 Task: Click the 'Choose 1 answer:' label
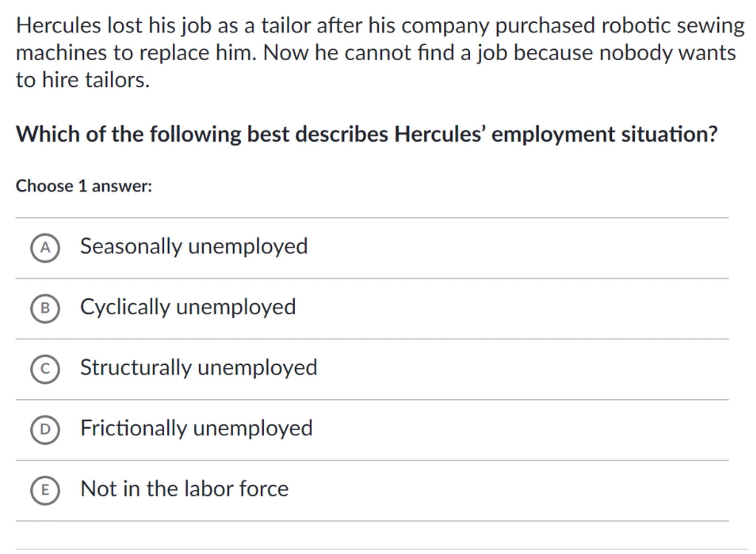coord(84,186)
